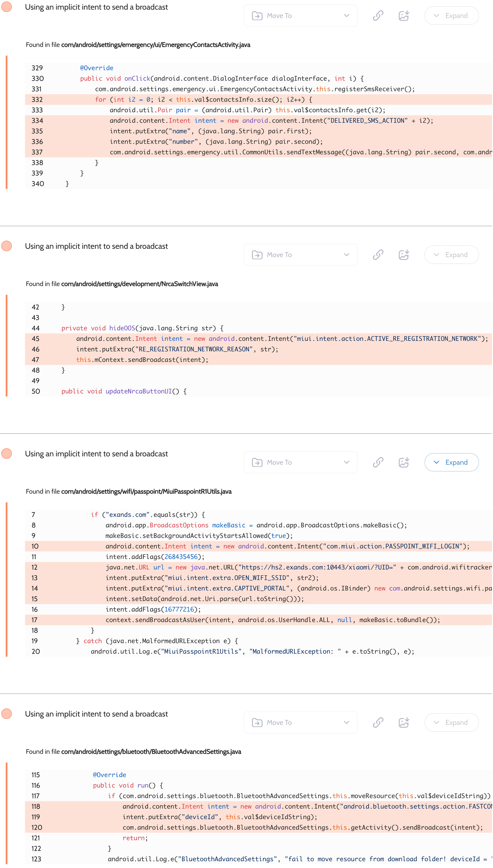Click BluetoothAdvancedSettings.java file path

tap(151, 751)
